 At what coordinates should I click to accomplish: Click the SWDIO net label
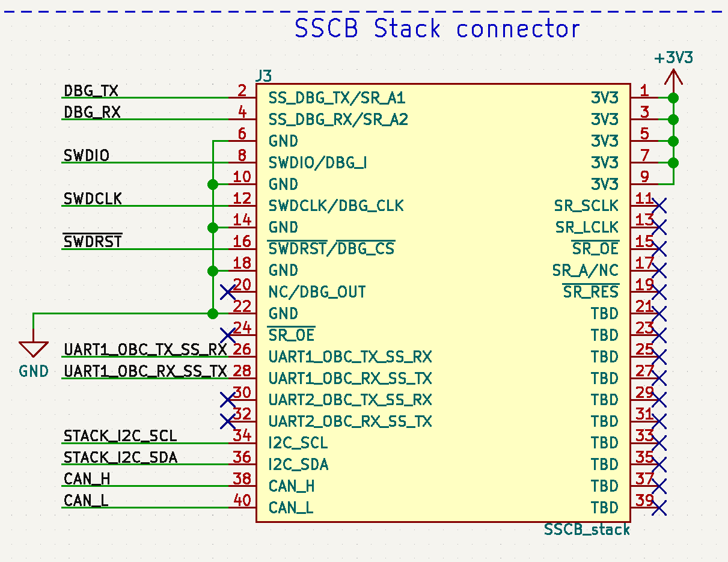pos(87,156)
